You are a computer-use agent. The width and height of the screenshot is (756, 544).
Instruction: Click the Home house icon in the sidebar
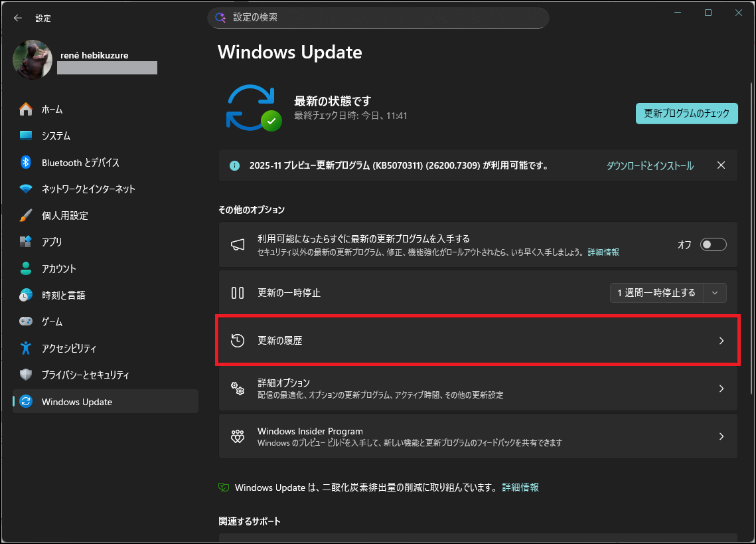click(25, 109)
